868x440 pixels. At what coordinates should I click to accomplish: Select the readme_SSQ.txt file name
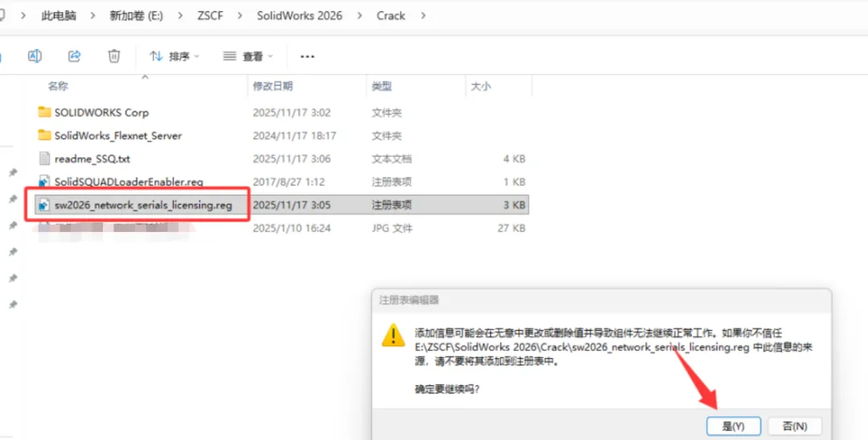[92, 159]
